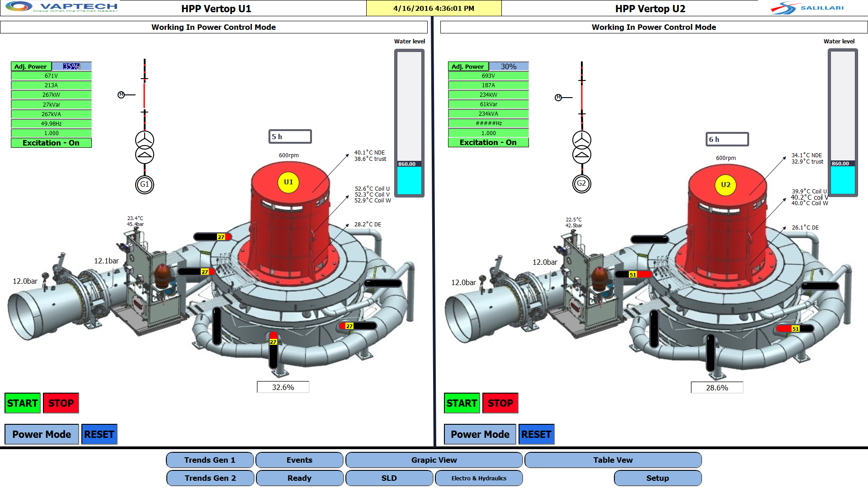Toggle Excitation - On for unit U2
The image size is (868, 488).
click(488, 142)
